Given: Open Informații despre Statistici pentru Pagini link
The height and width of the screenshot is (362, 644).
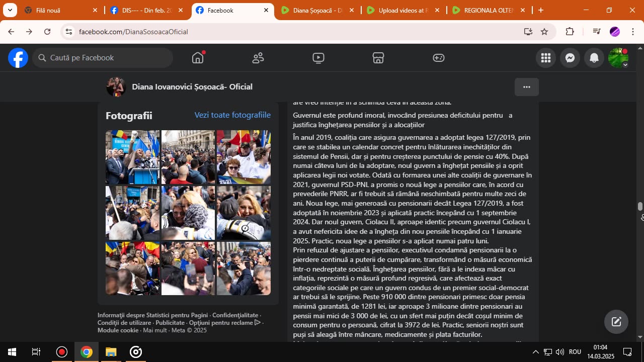Looking at the screenshot, I should click(152, 315).
